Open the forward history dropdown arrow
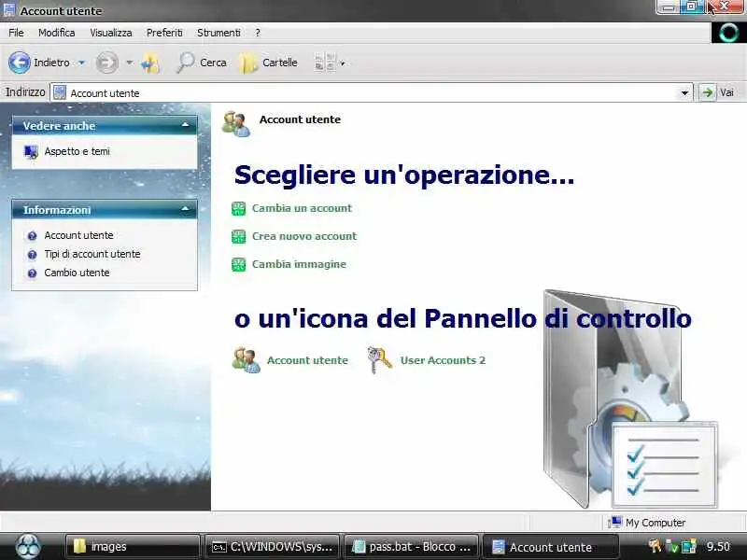 pyautogui.click(x=129, y=63)
